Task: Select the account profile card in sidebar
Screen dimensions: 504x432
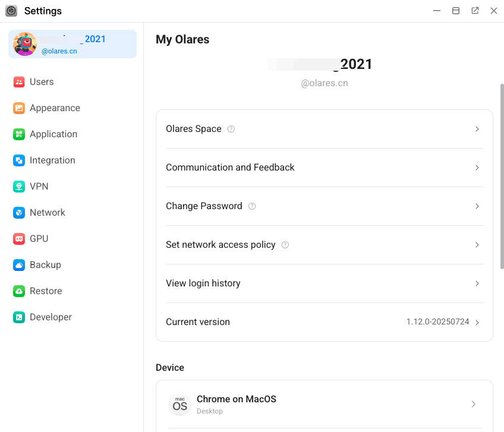Action: (x=73, y=44)
